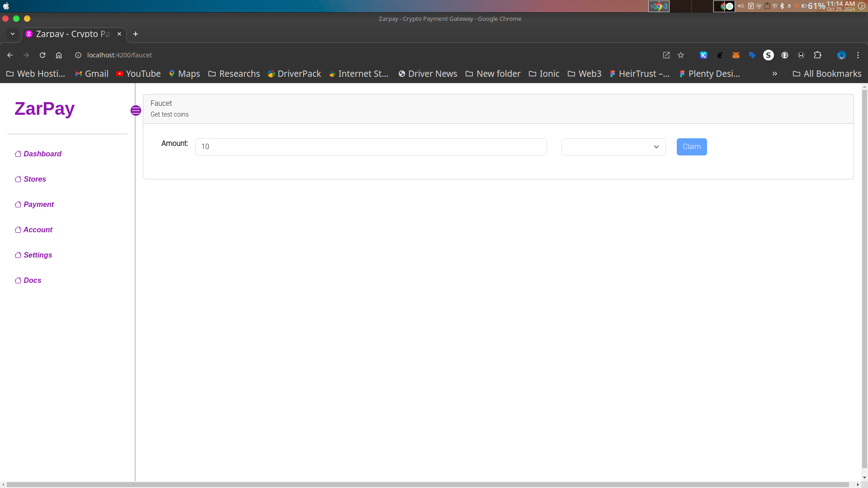Toggle the purple sidebar hamburger button

click(x=136, y=111)
